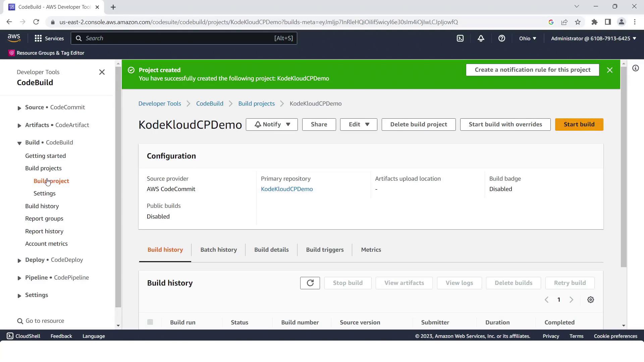The width and height of the screenshot is (644, 362).
Task: Expand the Ohio region selector
Action: coord(527,39)
